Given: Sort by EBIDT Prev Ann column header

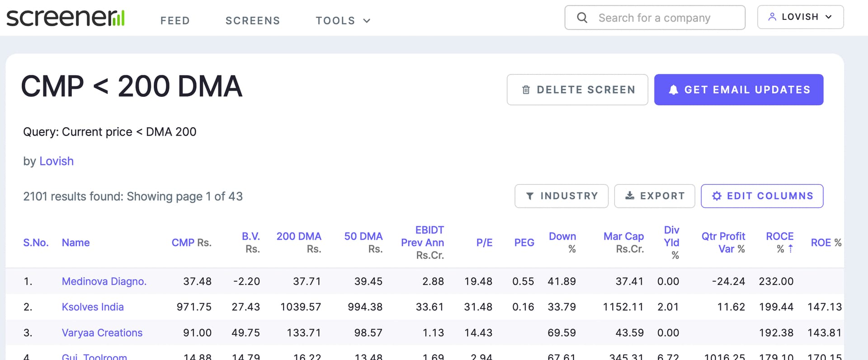Looking at the screenshot, I should point(423,243).
